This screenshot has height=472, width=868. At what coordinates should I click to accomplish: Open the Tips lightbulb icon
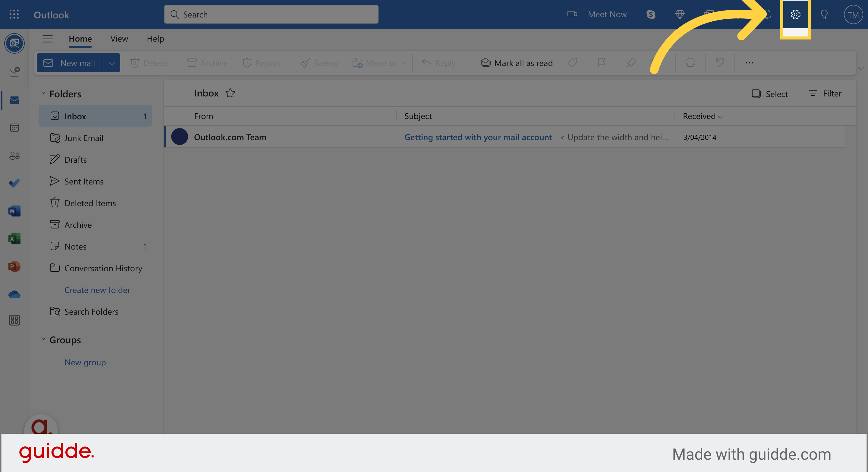click(824, 14)
